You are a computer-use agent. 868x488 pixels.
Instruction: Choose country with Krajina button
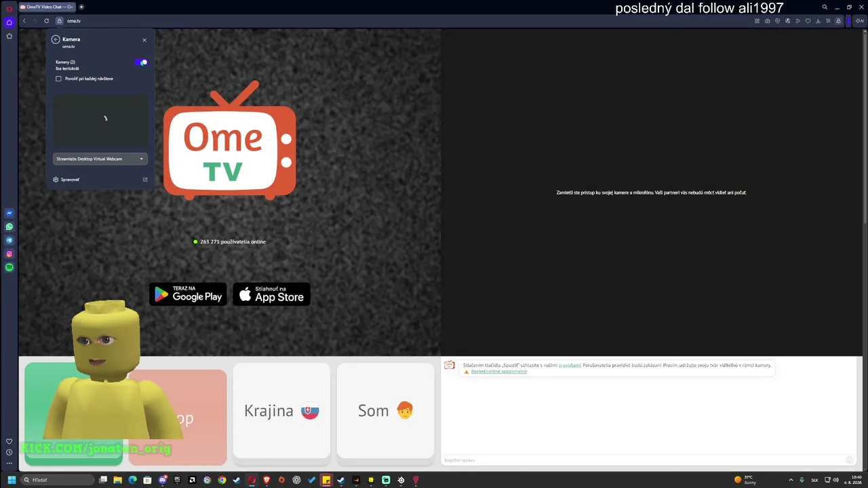click(281, 411)
